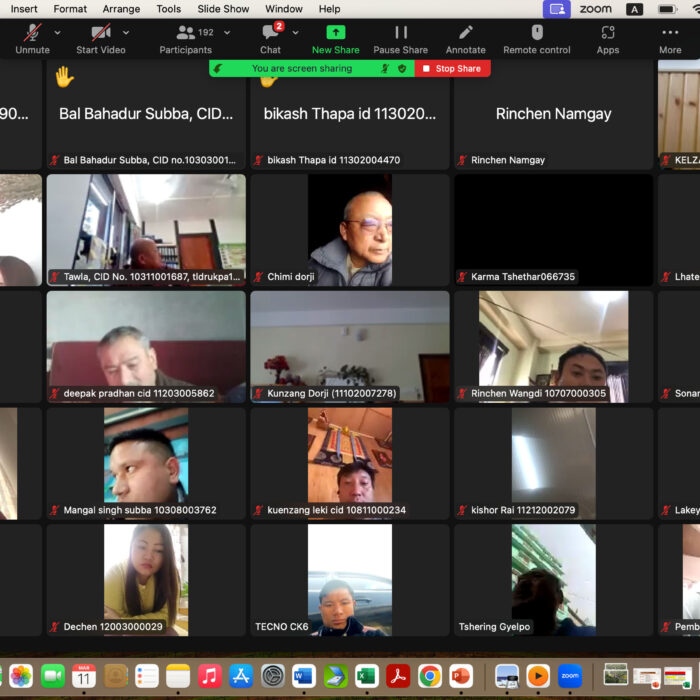Open Calendar icon showing 11
The height and width of the screenshot is (700, 700).
[84, 676]
